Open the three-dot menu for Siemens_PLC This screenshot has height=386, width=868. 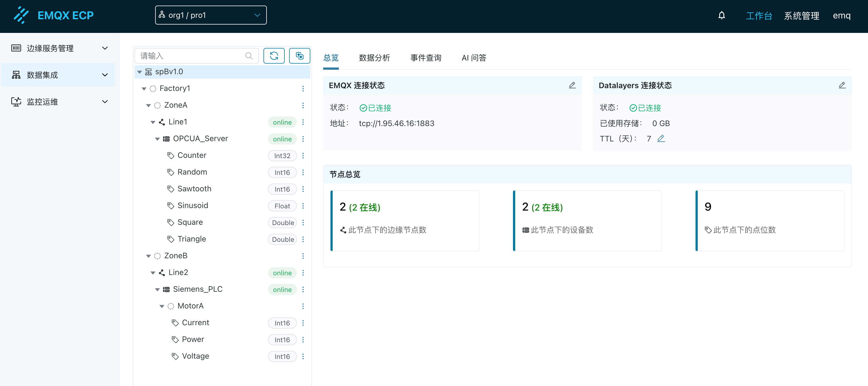point(303,289)
